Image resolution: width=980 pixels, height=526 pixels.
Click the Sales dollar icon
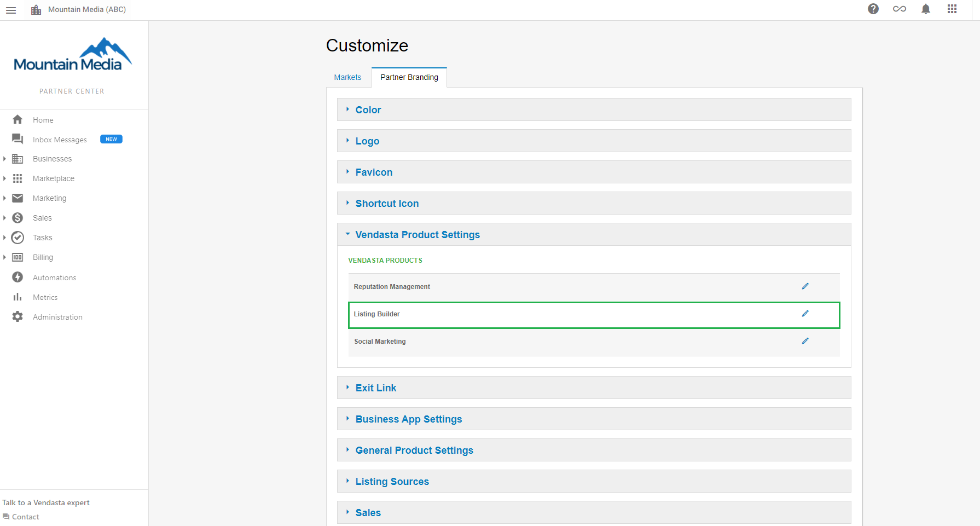pos(18,218)
